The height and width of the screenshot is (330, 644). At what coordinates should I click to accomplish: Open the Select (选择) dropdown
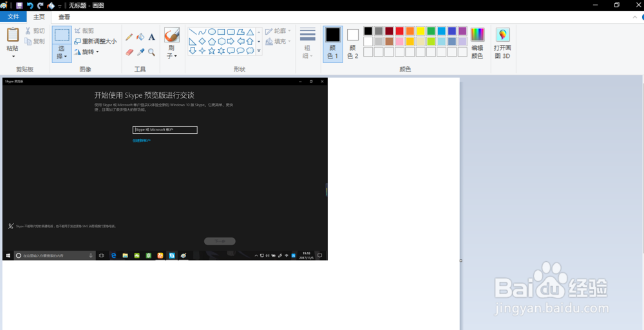(x=62, y=53)
